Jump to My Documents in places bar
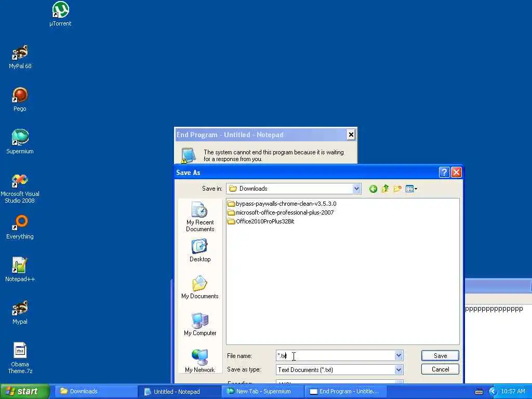Viewport: 532px width, 399px height. click(200, 287)
